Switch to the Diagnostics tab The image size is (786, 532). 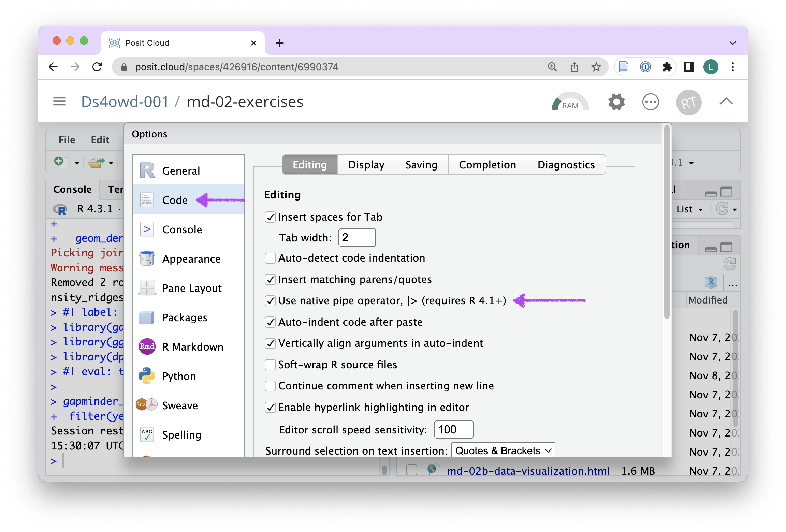566,165
